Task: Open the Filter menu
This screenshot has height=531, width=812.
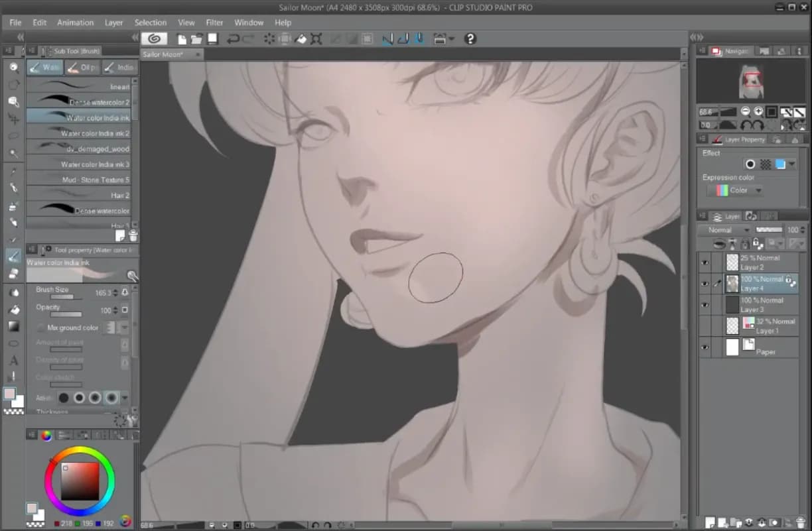Action: [214, 23]
